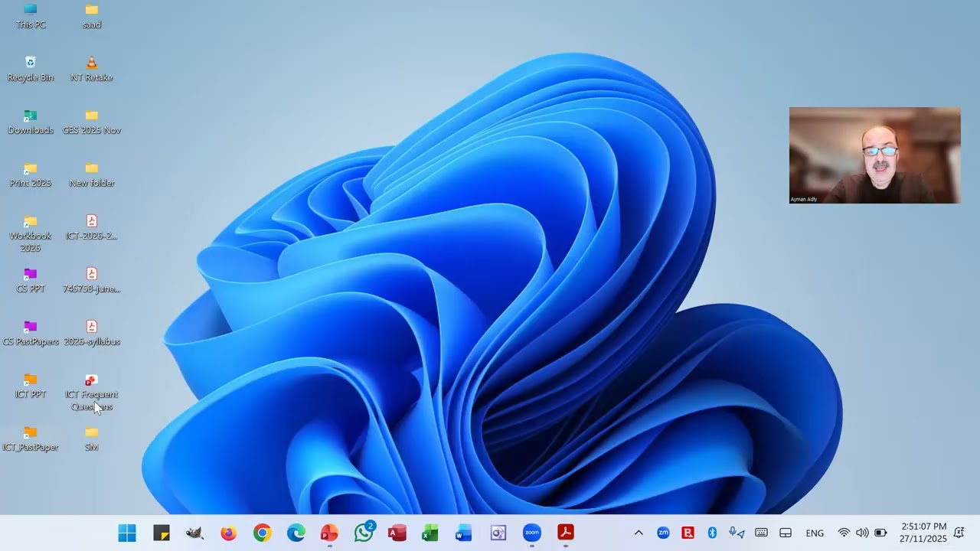The height and width of the screenshot is (551, 980).
Task: Launch Firefox from the taskbar
Action: point(228,533)
